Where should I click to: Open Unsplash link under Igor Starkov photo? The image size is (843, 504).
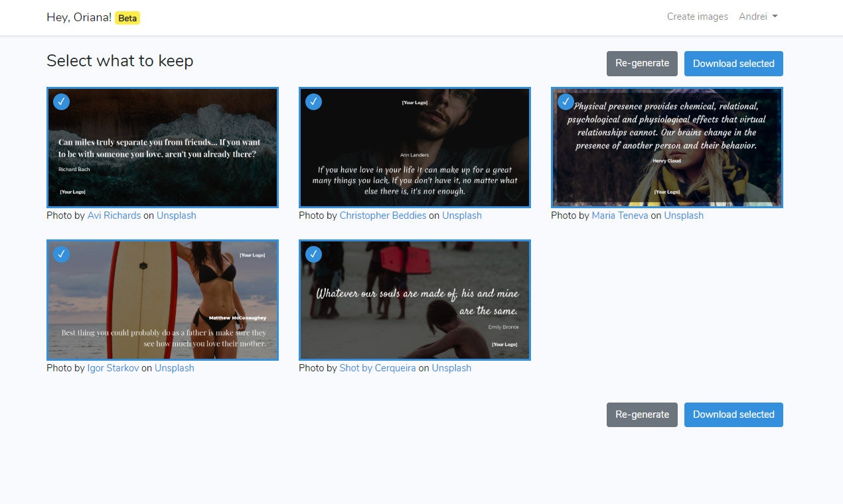coord(175,368)
